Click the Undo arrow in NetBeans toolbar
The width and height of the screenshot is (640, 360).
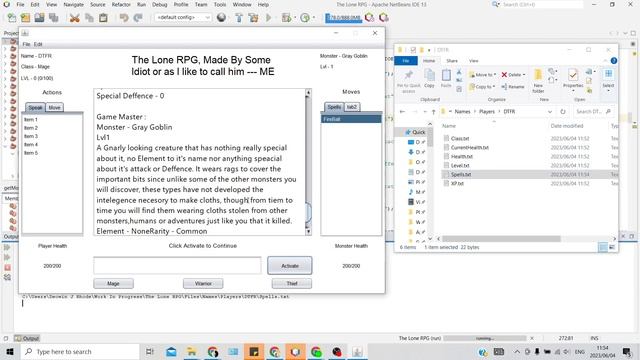124,18
